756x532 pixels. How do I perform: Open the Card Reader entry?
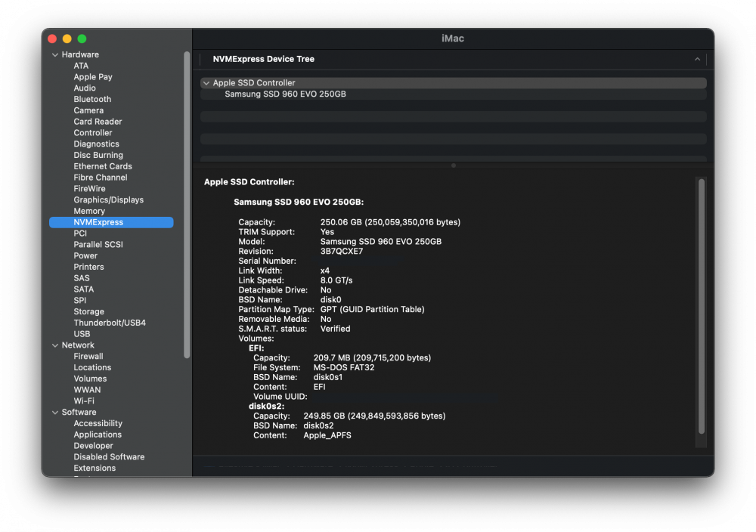98,122
